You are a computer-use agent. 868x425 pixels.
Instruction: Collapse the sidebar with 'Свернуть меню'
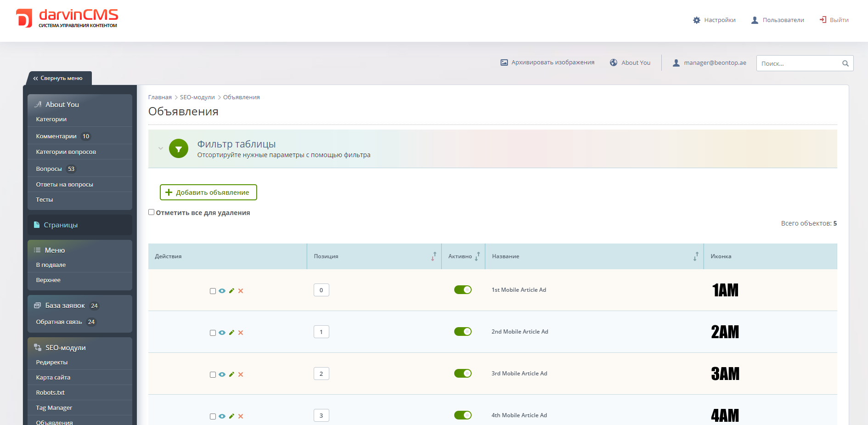pyautogui.click(x=58, y=78)
